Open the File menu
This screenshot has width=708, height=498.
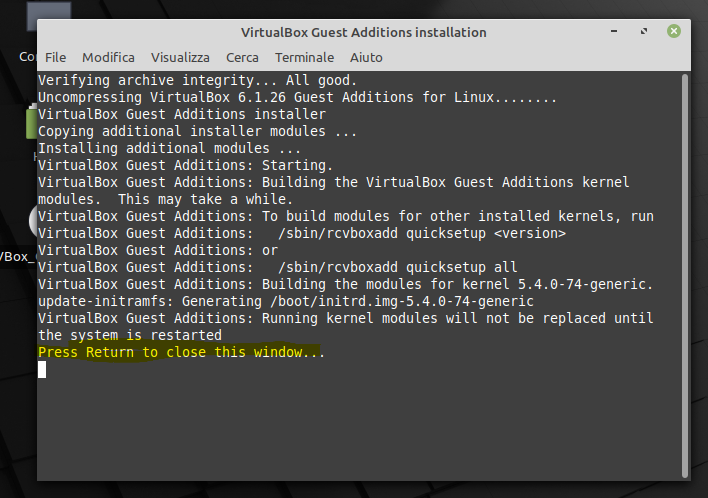pyautogui.click(x=56, y=58)
